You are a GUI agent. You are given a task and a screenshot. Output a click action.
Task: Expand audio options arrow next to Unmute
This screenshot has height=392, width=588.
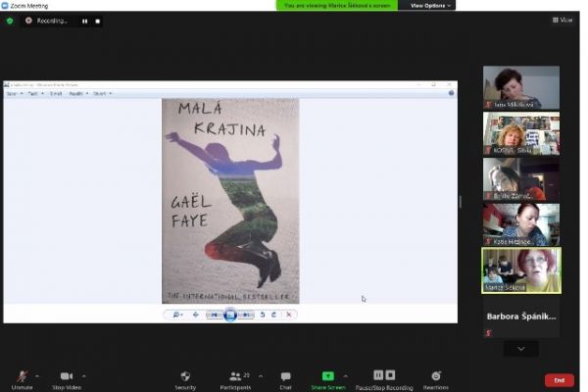[38, 375]
